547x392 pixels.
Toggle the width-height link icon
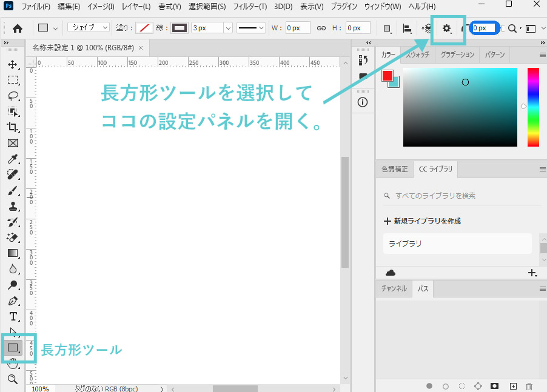(321, 28)
